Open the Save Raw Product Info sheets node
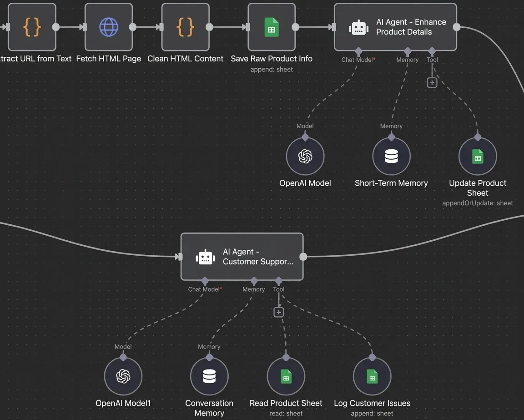The image size is (524, 420). (272, 27)
